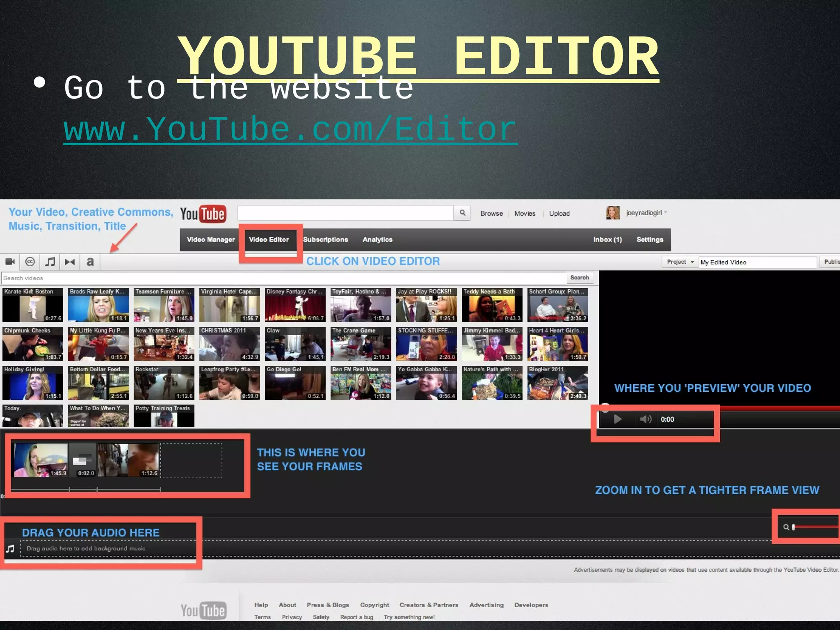Select The Crane Game thumbnail
Screen dimensions: 840x630
coord(361,344)
